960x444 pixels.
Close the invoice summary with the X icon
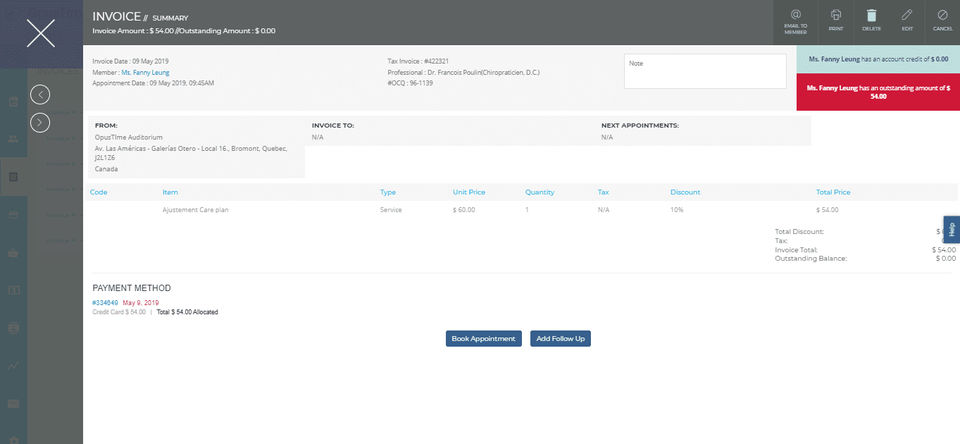pyautogui.click(x=41, y=33)
